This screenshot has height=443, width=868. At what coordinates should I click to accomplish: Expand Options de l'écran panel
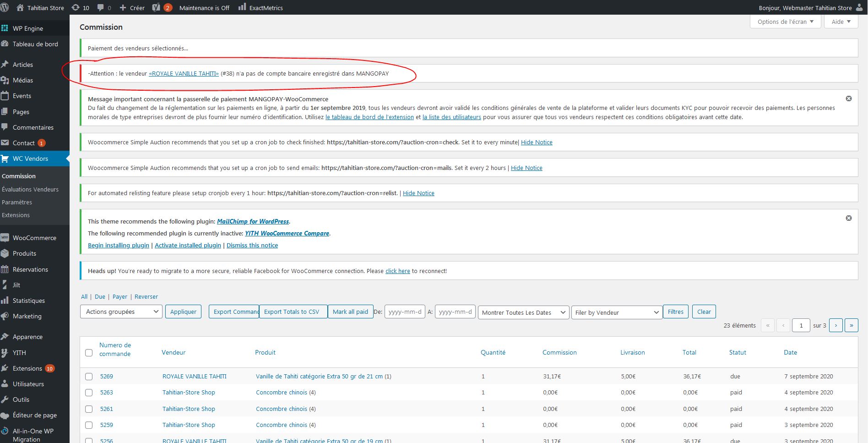[785, 22]
